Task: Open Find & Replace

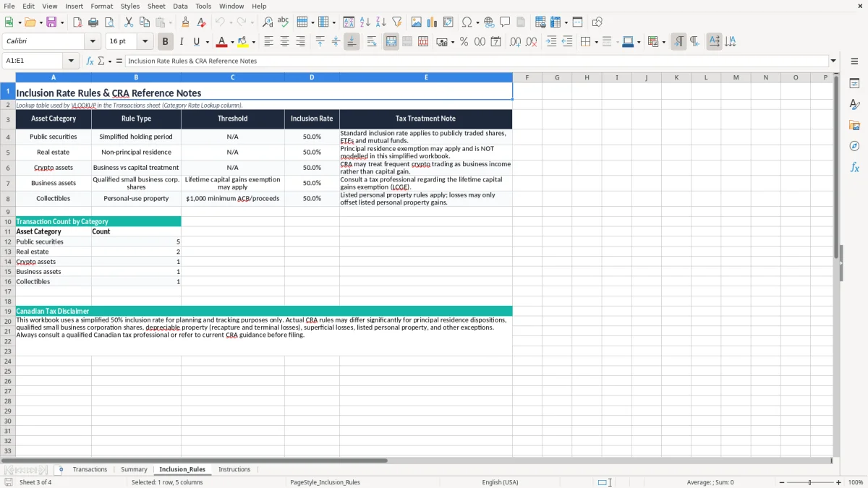Action: coord(268,22)
